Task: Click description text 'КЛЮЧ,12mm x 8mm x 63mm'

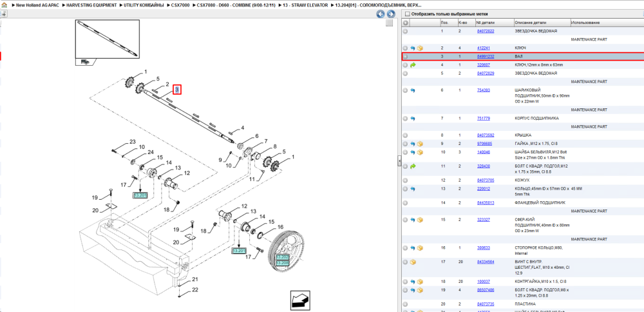Action: [x=538, y=65]
